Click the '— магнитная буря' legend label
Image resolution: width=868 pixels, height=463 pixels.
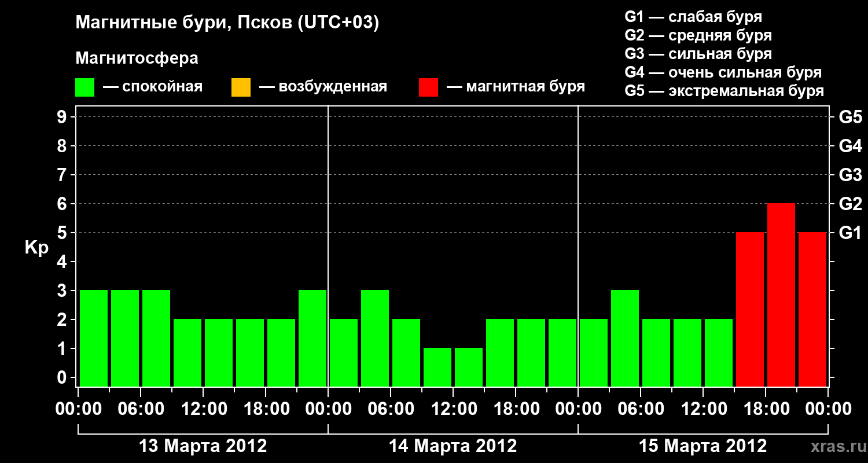click(516, 87)
